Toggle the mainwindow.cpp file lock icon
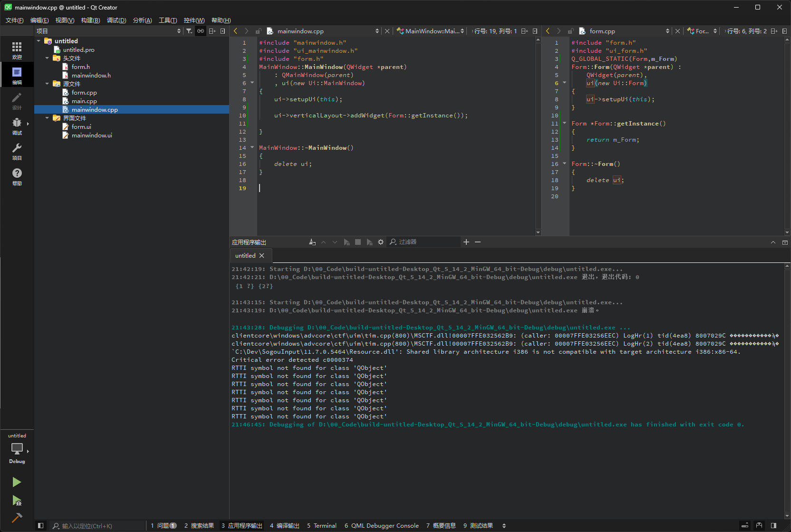 pos(258,31)
